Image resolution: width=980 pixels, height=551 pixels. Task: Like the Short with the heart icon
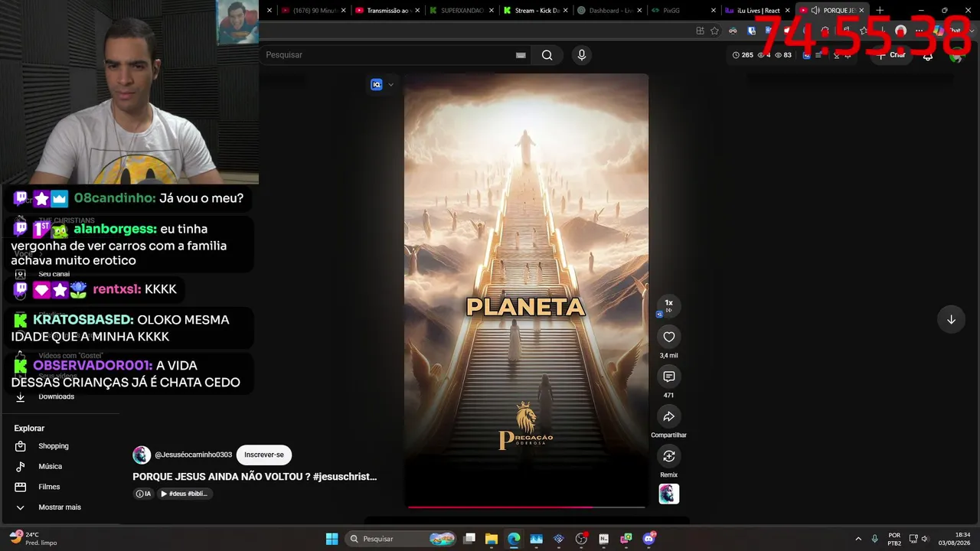pos(668,337)
